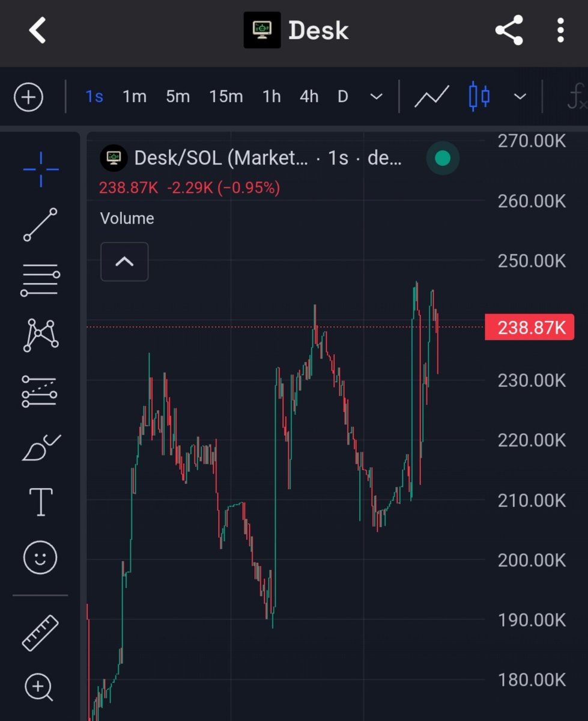Select the XABCD pattern tool

tap(40, 335)
